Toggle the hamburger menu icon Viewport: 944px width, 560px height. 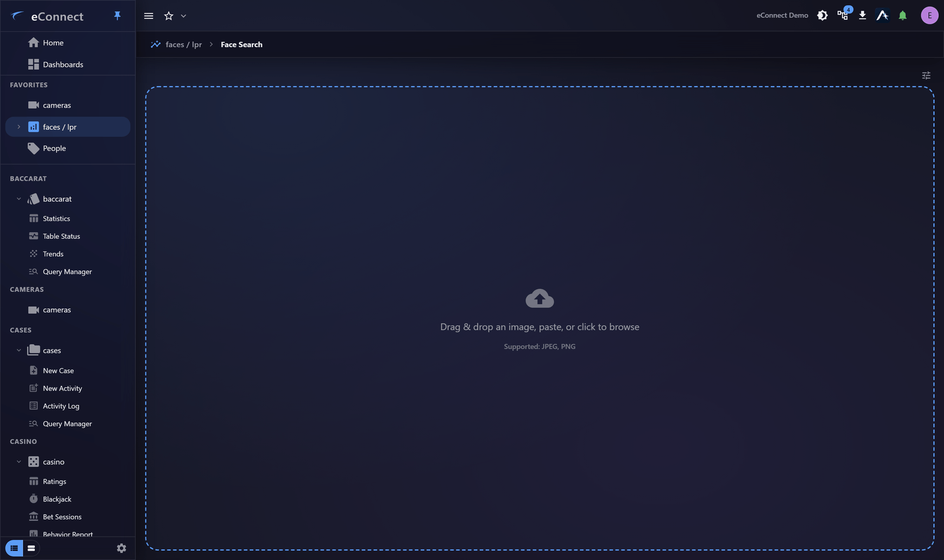[x=149, y=16]
